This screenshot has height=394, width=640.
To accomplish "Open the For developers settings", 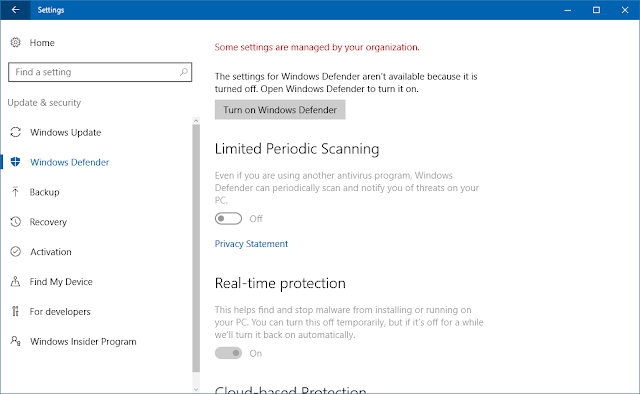I will [x=60, y=311].
